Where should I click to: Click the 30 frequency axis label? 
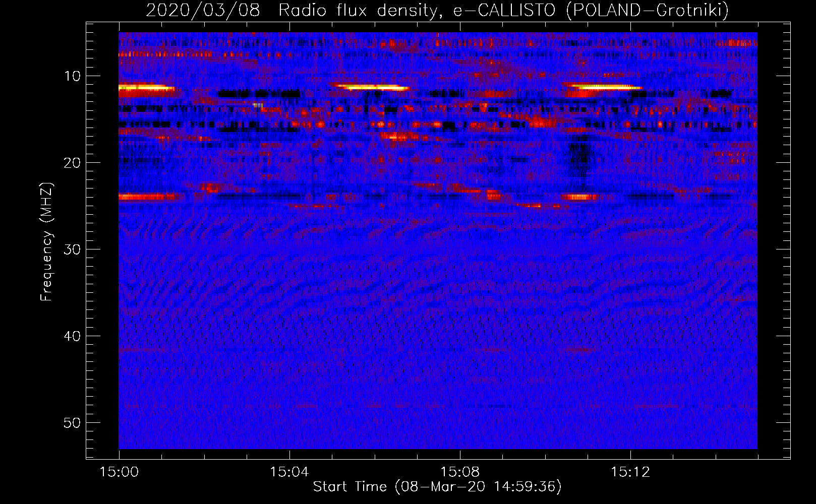click(73, 249)
